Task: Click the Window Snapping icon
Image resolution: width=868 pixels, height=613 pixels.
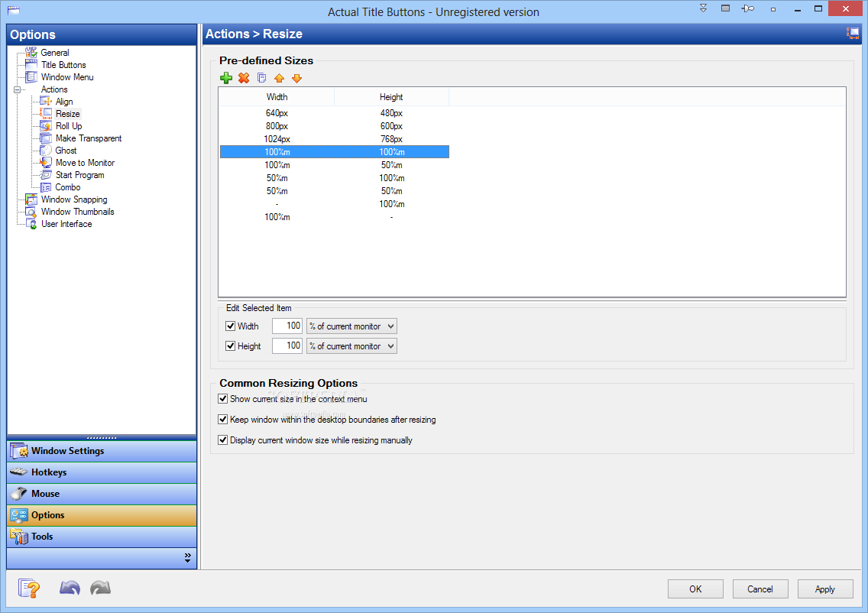Action: point(31,199)
